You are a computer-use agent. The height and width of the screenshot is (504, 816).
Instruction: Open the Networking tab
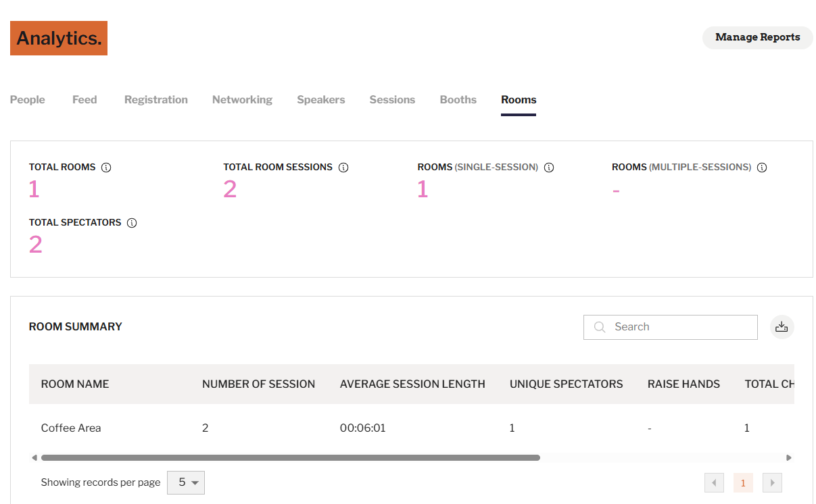pyautogui.click(x=242, y=100)
